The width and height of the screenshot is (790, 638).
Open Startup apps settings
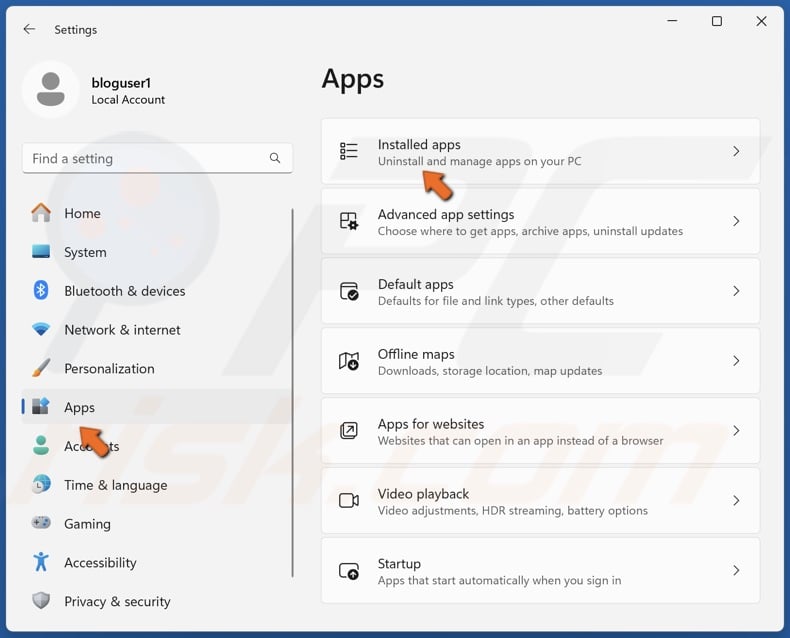(x=541, y=570)
